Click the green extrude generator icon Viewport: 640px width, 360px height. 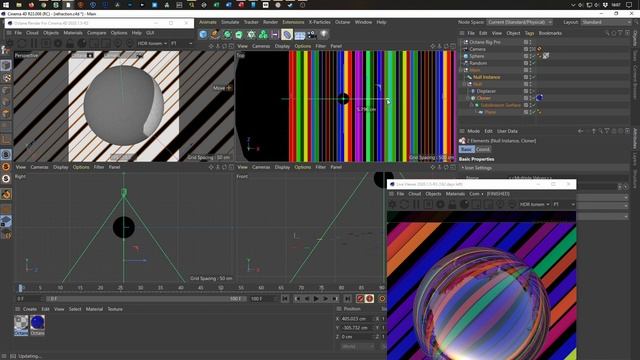point(239,34)
